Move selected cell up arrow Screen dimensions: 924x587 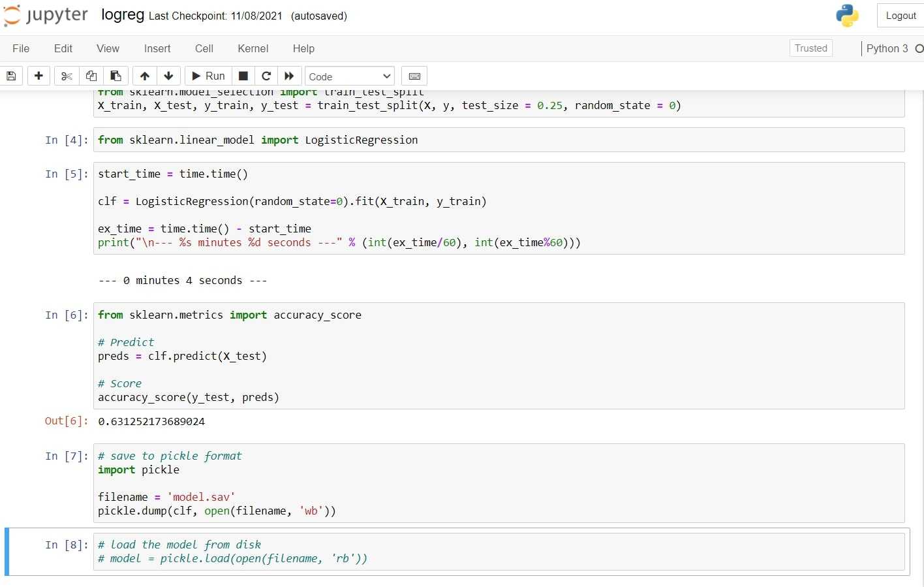(145, 76)
